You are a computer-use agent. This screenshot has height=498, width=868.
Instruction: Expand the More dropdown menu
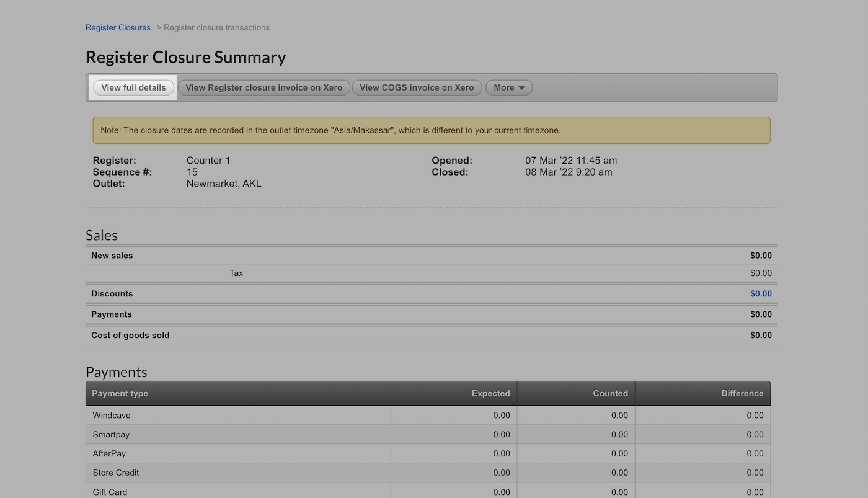(x=508, y=87)
